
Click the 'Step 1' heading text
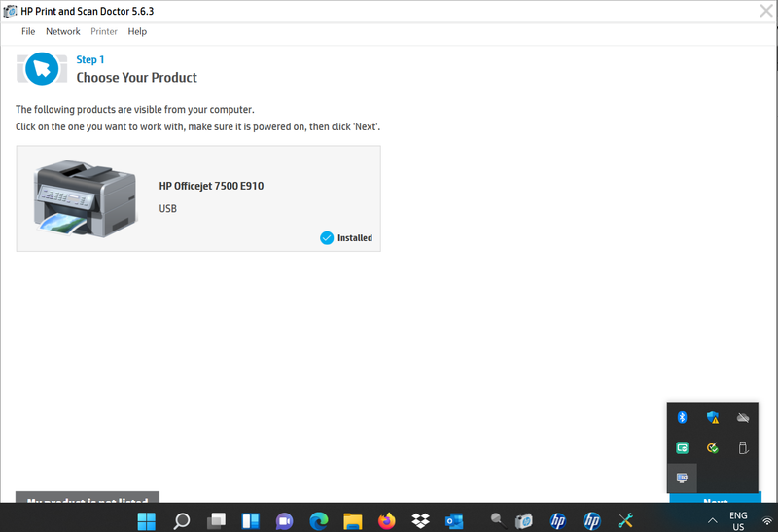click(90, 59)
